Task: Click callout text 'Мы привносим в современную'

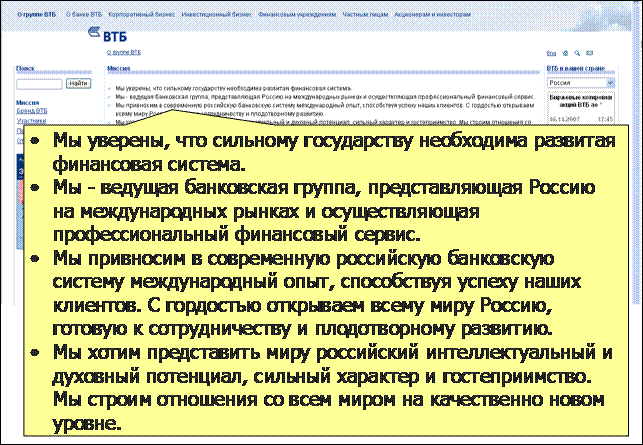Action: (192, 259)
